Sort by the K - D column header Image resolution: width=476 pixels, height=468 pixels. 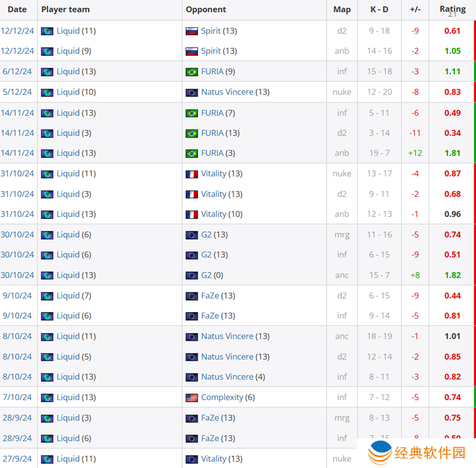380,10
